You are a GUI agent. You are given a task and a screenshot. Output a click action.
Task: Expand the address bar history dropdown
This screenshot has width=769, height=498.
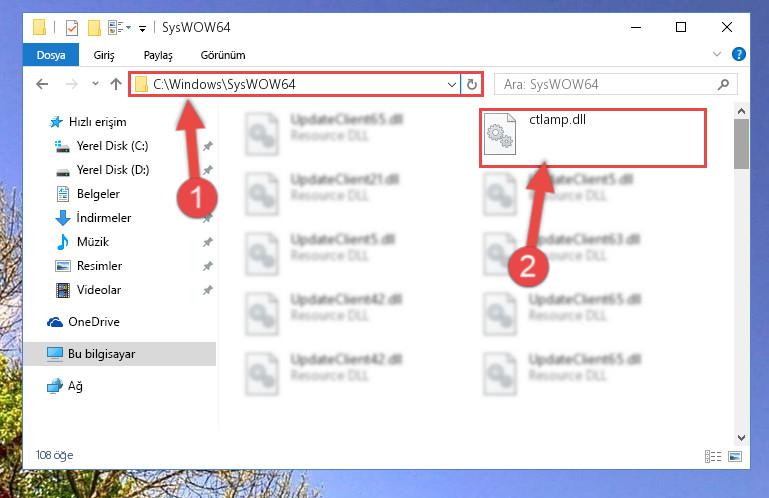pos(452,84)
